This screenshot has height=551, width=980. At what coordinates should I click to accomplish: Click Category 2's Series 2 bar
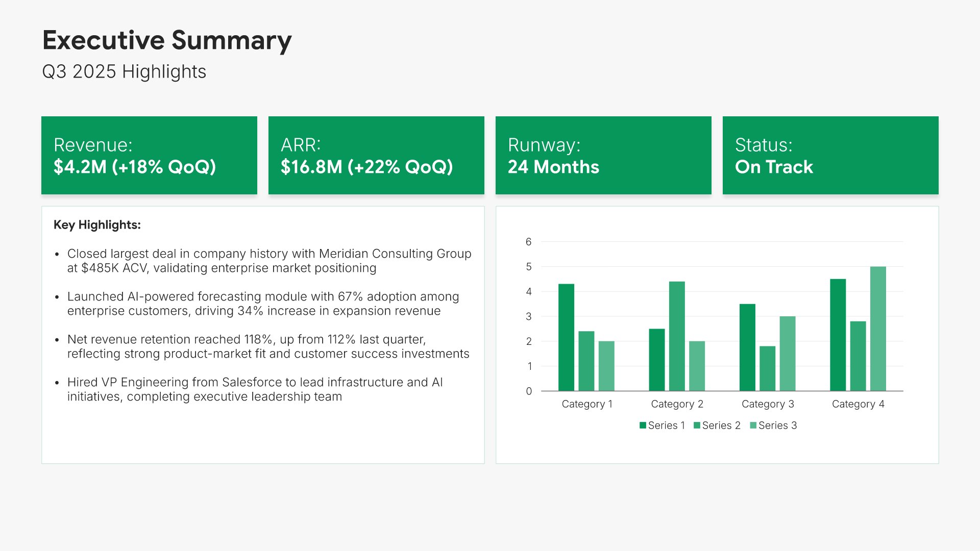677,337
